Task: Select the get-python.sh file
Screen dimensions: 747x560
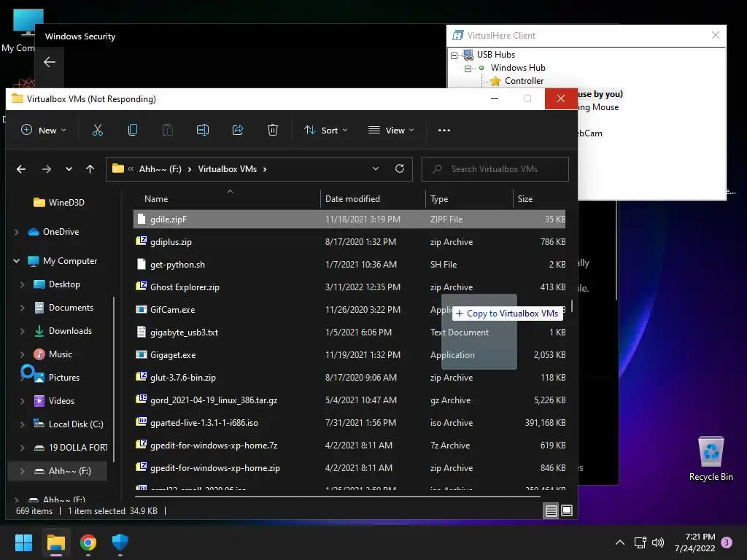Action: (349, 264)
